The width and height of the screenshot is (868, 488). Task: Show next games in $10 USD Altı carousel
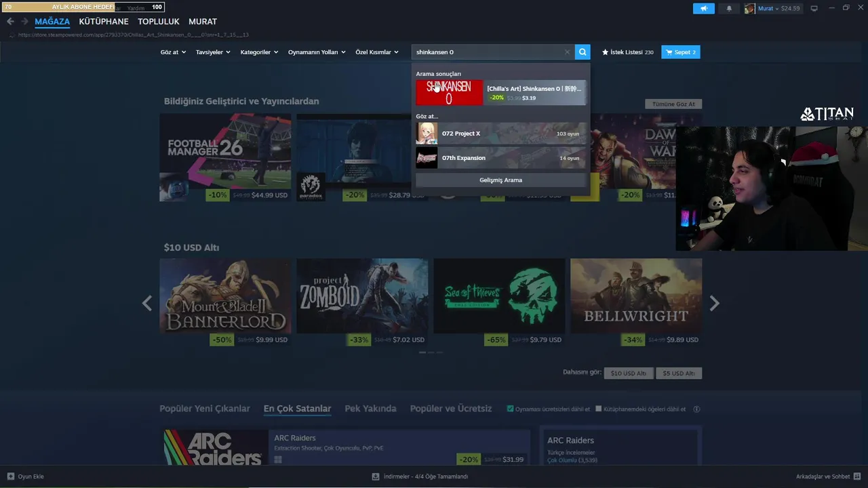(x=714, y=303)
